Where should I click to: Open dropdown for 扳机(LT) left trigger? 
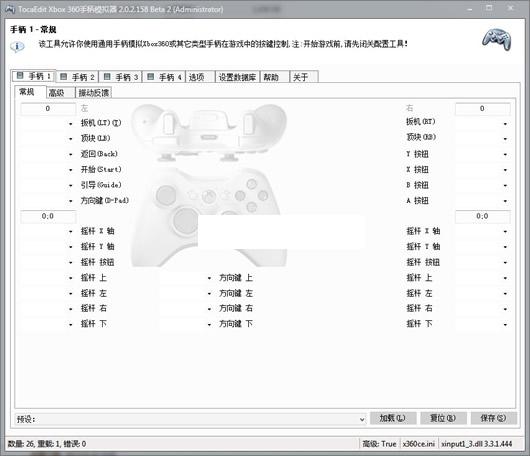(71, 124)
